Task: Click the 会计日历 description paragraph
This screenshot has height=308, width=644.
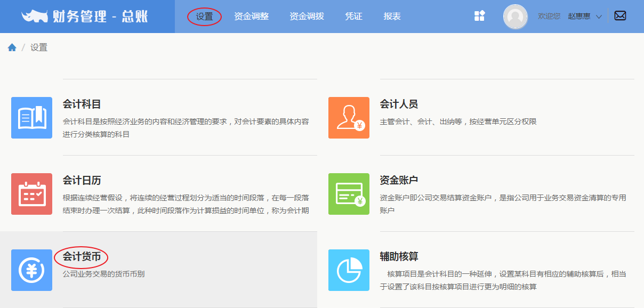Action: [x=186, y=204]
